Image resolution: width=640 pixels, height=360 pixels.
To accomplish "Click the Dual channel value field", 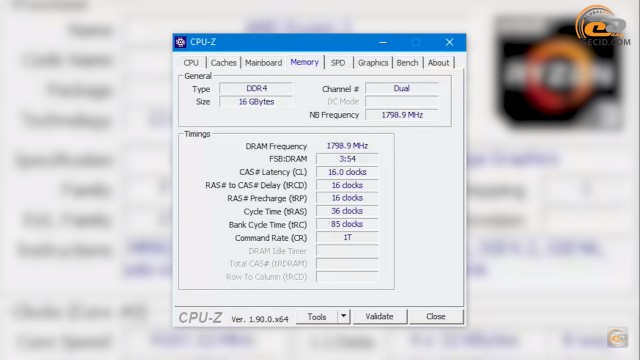I will point(402,88).
